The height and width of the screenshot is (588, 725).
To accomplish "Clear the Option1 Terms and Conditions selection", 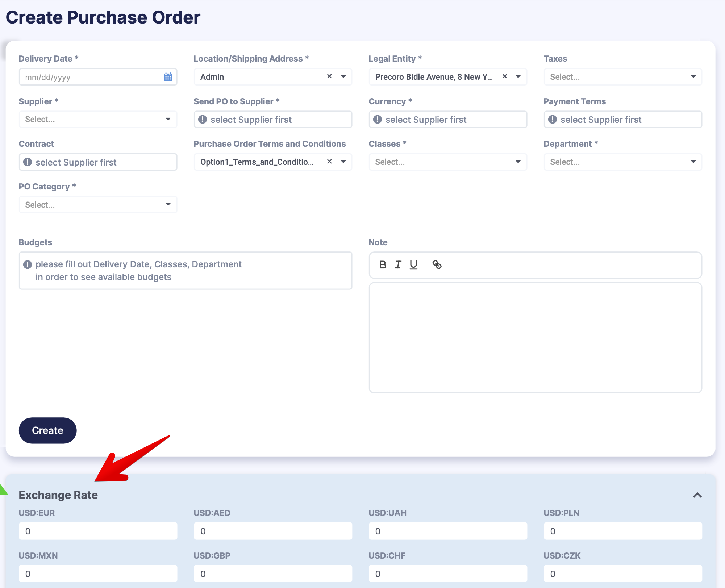I will (329, 162).
